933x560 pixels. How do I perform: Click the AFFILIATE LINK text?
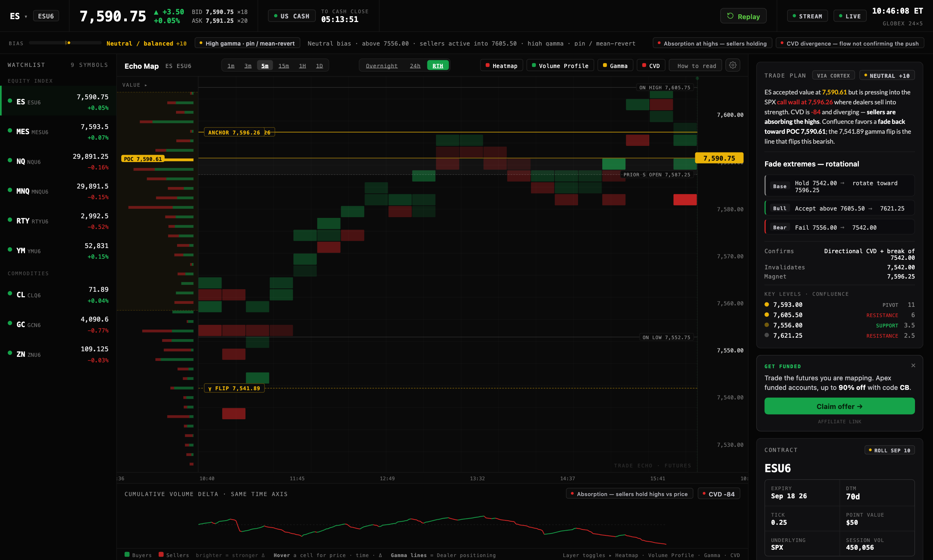click(839, 422)
